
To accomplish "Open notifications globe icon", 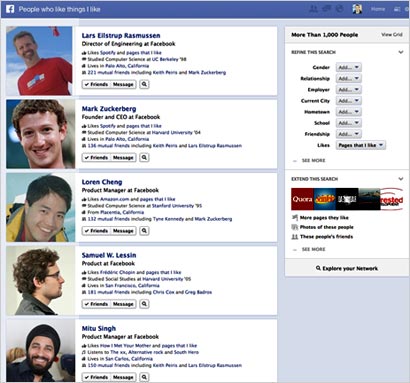I will (339, 9).
